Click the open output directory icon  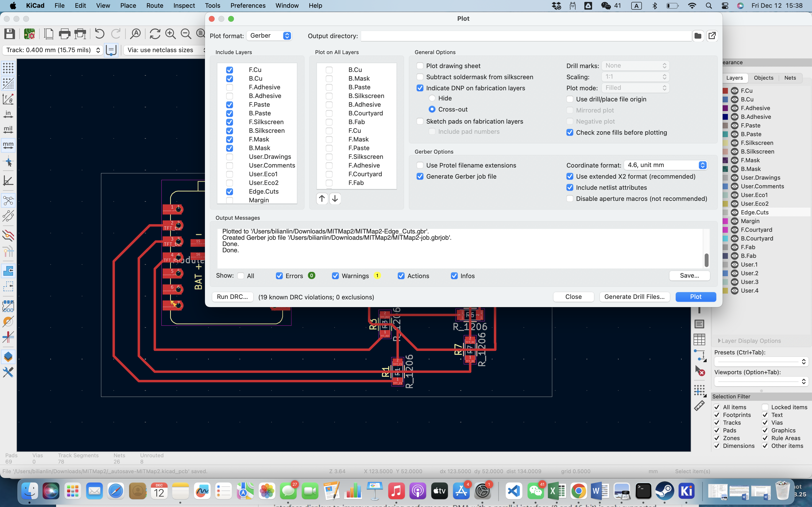tap(712, 36)
